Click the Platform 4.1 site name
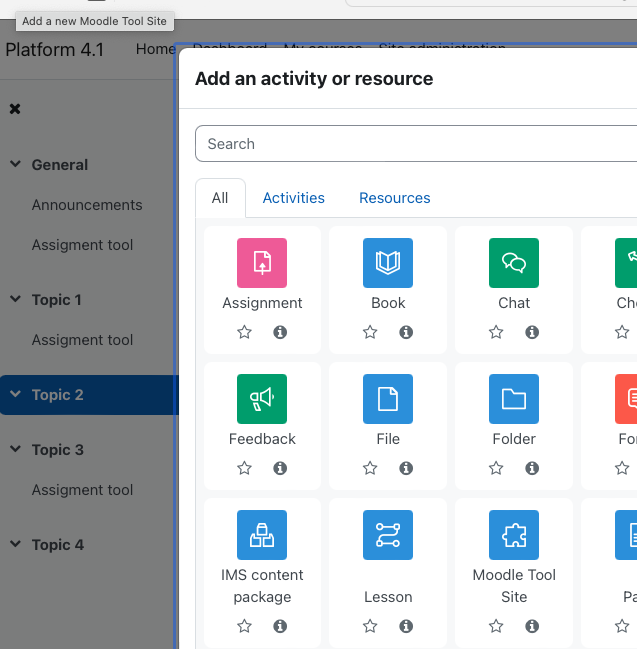Screen dimensions: 637x649 (x=54, y=50)
